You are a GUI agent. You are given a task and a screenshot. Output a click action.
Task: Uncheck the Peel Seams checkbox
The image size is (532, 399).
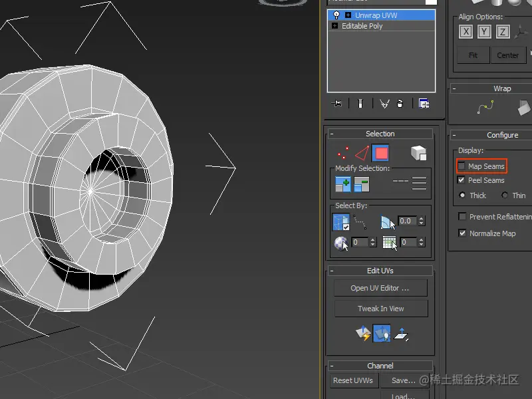click(461, 180)
